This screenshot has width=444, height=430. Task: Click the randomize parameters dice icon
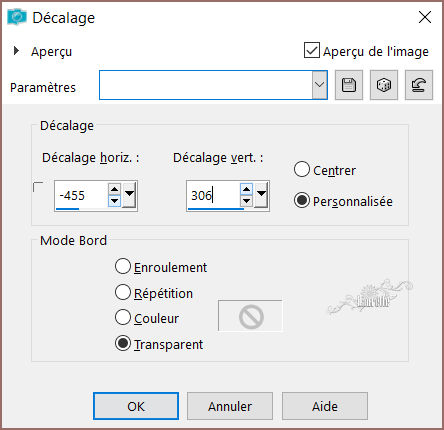pyautogui.click(x=384, y=85)
